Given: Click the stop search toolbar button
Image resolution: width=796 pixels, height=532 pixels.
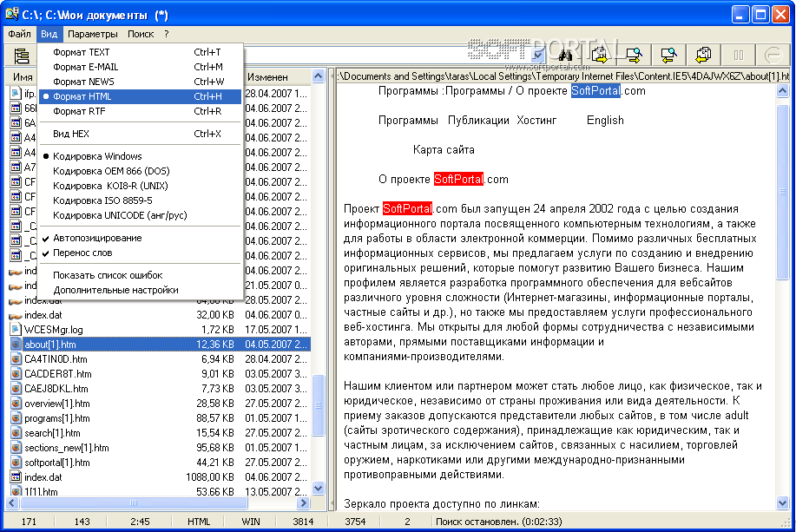Looking at the screenshot, I should tap(773, 55).
